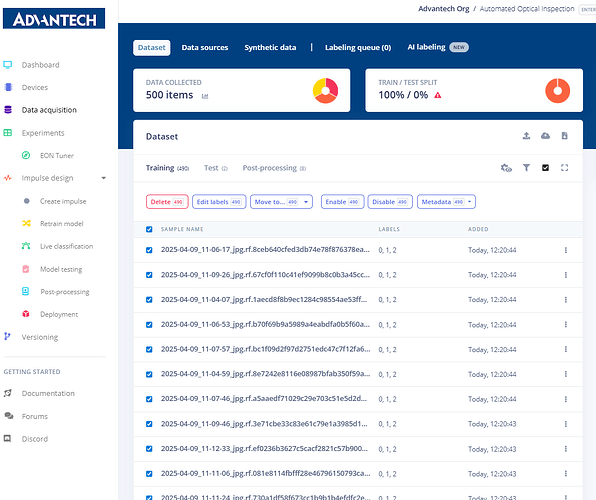The image size is (596, 500).
Task: Collapse the Impulse design sidebar section
Action: coord(103,178)
